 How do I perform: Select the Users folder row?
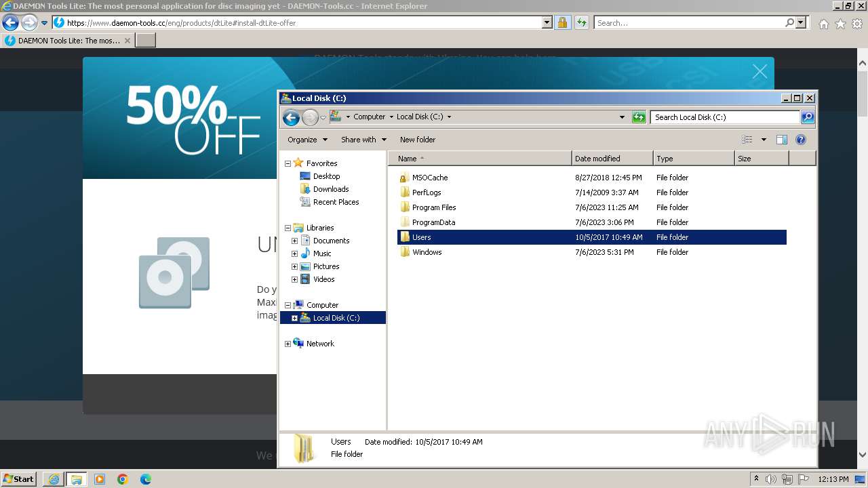point(591,237)
